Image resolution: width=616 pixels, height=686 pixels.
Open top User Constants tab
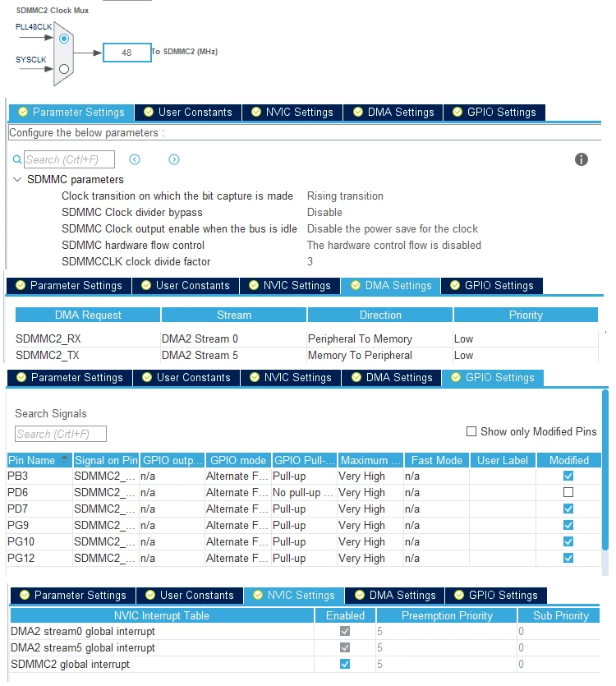click(188, 113)
